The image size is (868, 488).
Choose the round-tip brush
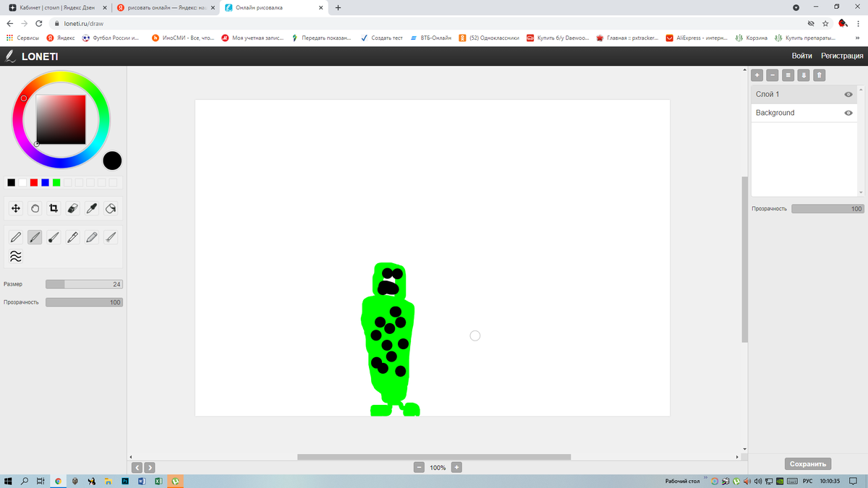[54, 237]
